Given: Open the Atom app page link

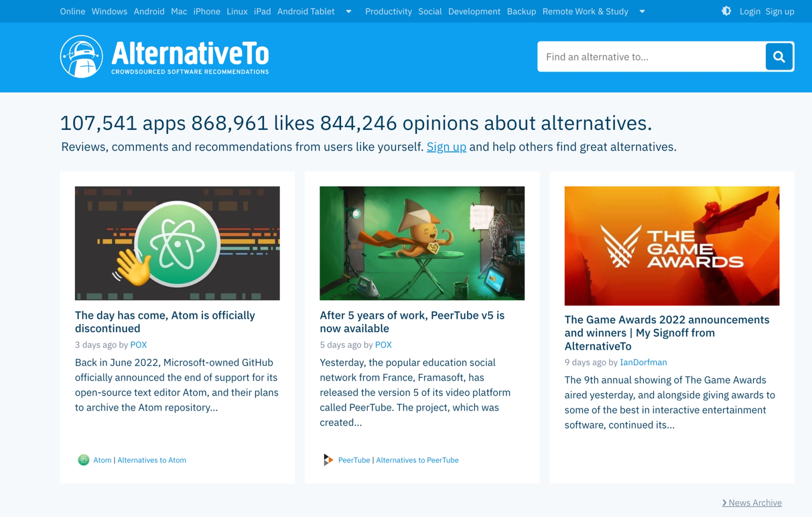Looking at the screenshot, I should point(103,460).
